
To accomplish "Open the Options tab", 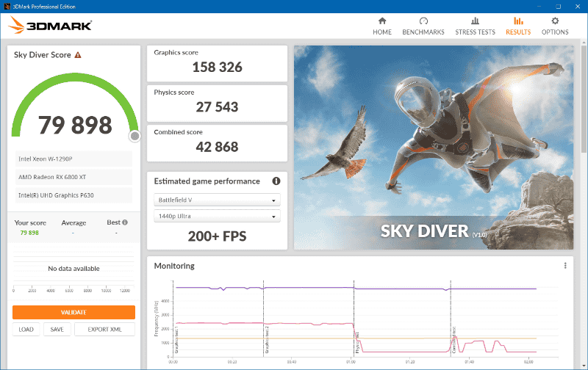I will [x=555, y=26].
